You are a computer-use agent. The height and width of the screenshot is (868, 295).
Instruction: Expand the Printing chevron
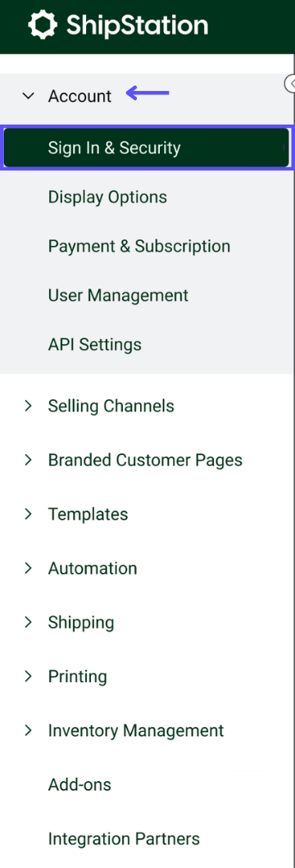[28, 676]
